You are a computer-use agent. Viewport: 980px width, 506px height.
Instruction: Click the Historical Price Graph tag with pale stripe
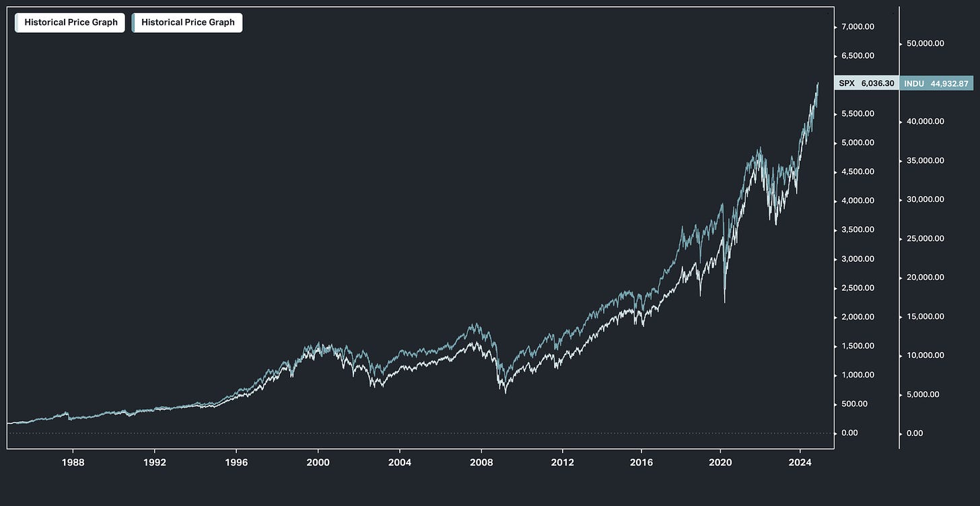(x=70, y=22)
